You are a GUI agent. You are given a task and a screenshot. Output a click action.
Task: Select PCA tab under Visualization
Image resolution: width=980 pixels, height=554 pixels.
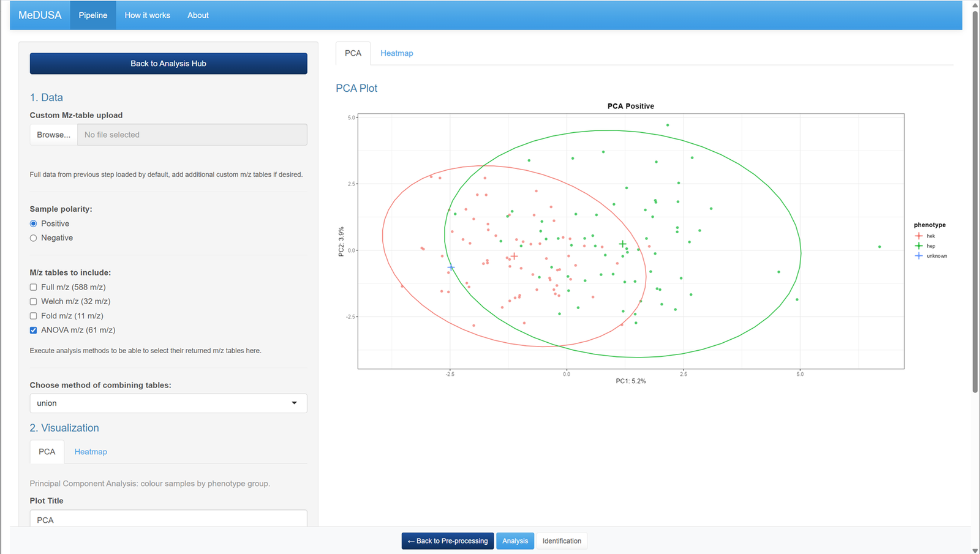pos(47,452)
